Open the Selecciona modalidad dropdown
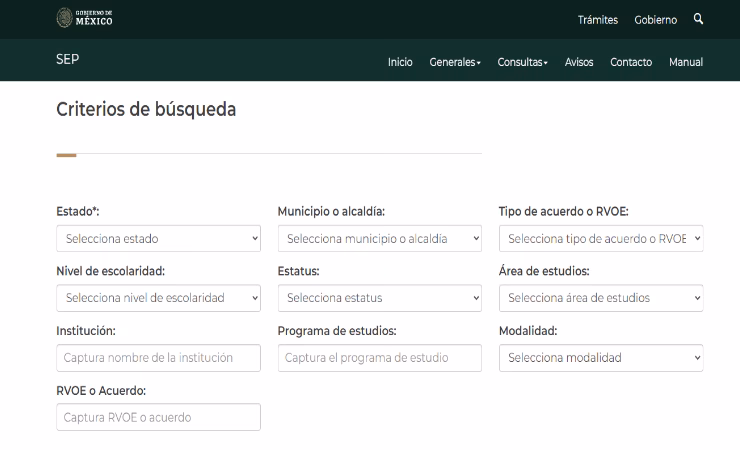Viewport: 740px width, 450px height. tap(601, 358)
